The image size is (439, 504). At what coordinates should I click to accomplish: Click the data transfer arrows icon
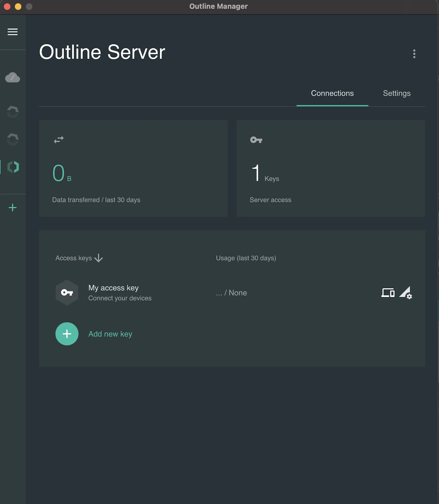[x=59, y=140]
